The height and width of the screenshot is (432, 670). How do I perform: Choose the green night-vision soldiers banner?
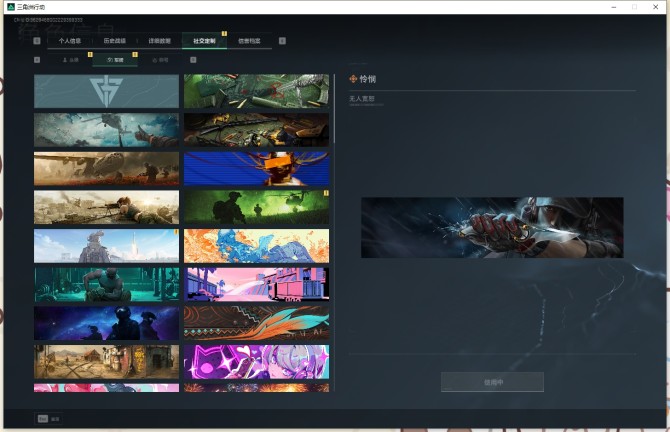[x=256, y=207]
